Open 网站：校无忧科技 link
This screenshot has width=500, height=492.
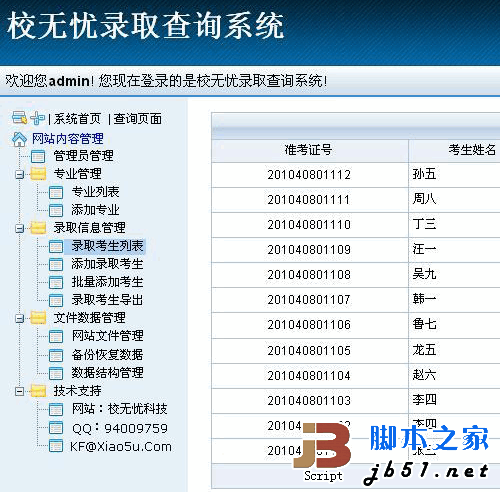pyautogui.click(x=120, y=409)
